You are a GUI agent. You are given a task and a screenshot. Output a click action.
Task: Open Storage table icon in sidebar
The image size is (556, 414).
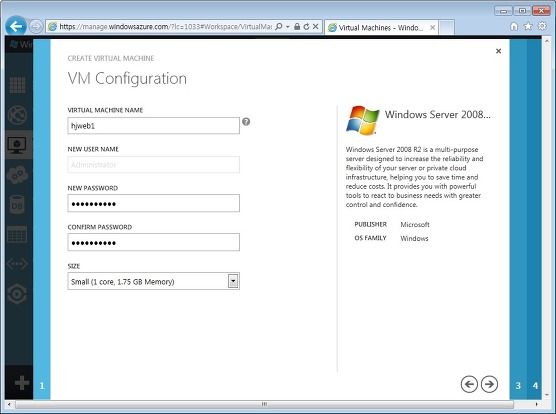tap(17, 235)
